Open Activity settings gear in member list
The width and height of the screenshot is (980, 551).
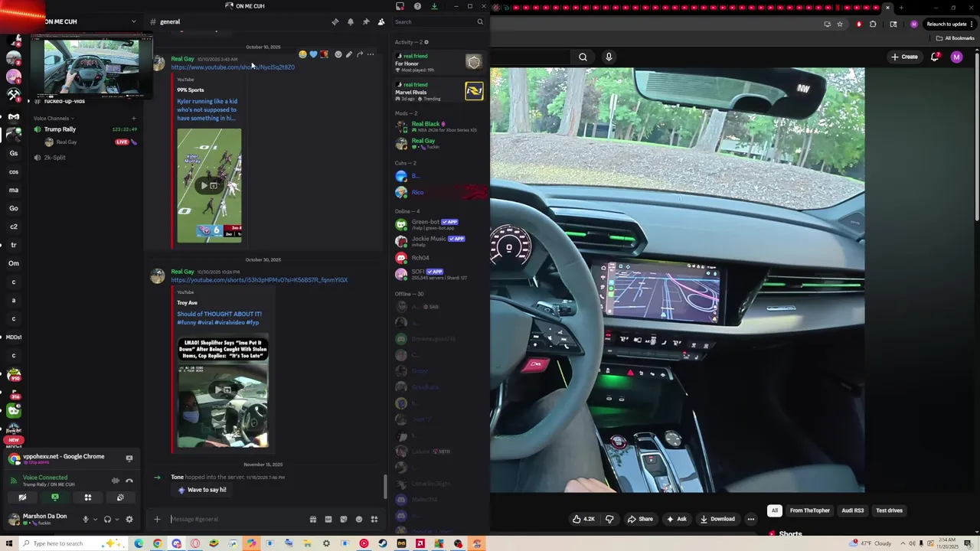click(x=426, y=42)
